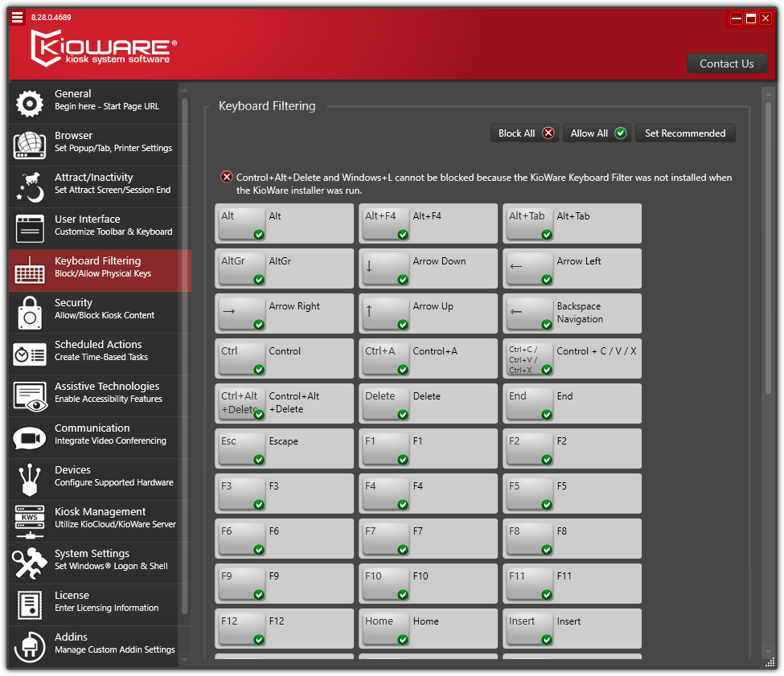Click the red error icon beside warning
The width and height of the screenshot is (784, 676).
pos(227,177)
